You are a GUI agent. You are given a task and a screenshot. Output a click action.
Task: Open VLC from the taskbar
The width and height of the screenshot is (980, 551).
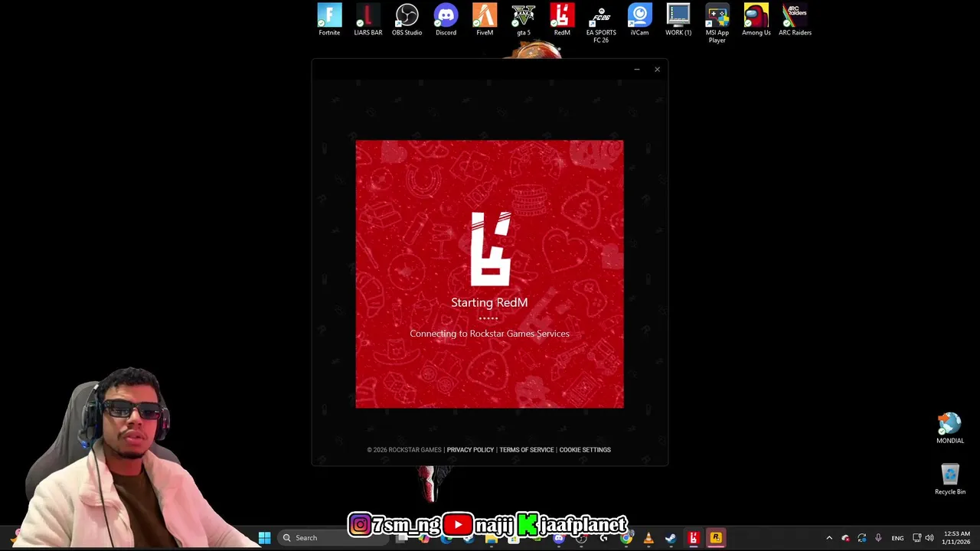(x=648, y=538)
